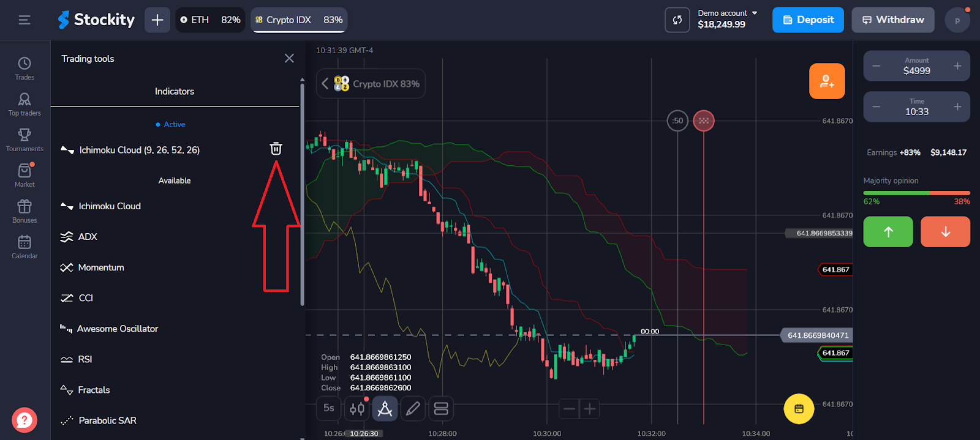Click the account refresh icon beside Demo account

click(677, 20)
